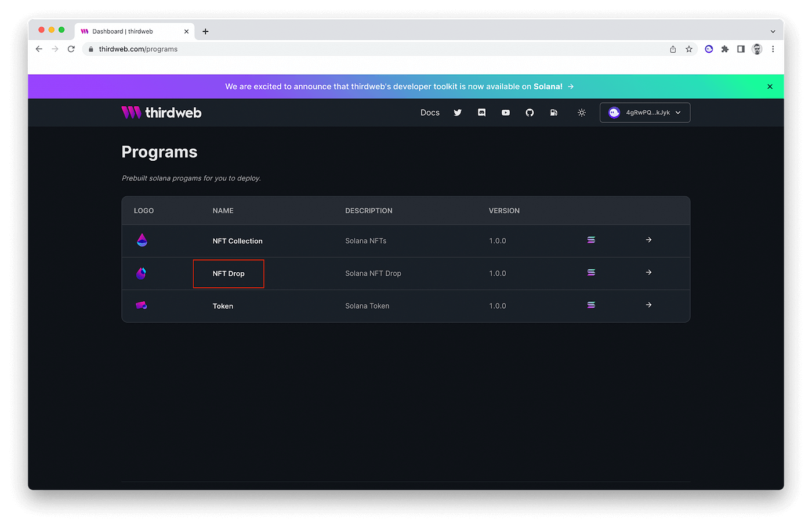View site info lock icon
The height and width of the screenshot is (527, 812).
[x=90, y=49]
